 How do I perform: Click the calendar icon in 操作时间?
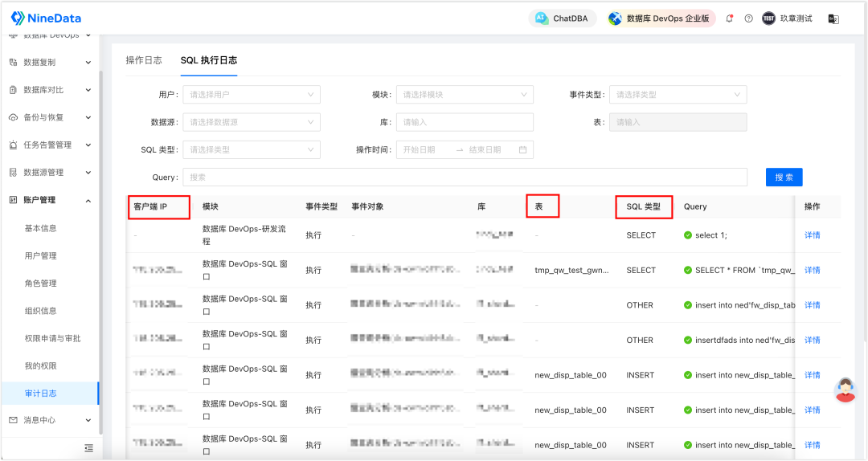522,150
